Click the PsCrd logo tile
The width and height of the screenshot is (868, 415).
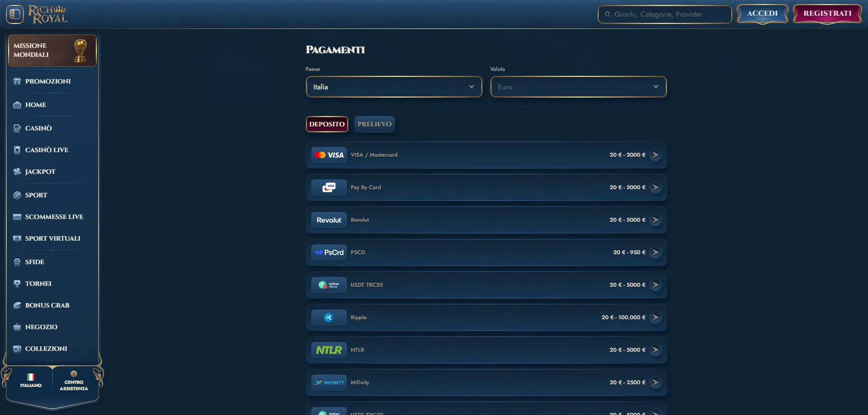[x=329, y=252]
